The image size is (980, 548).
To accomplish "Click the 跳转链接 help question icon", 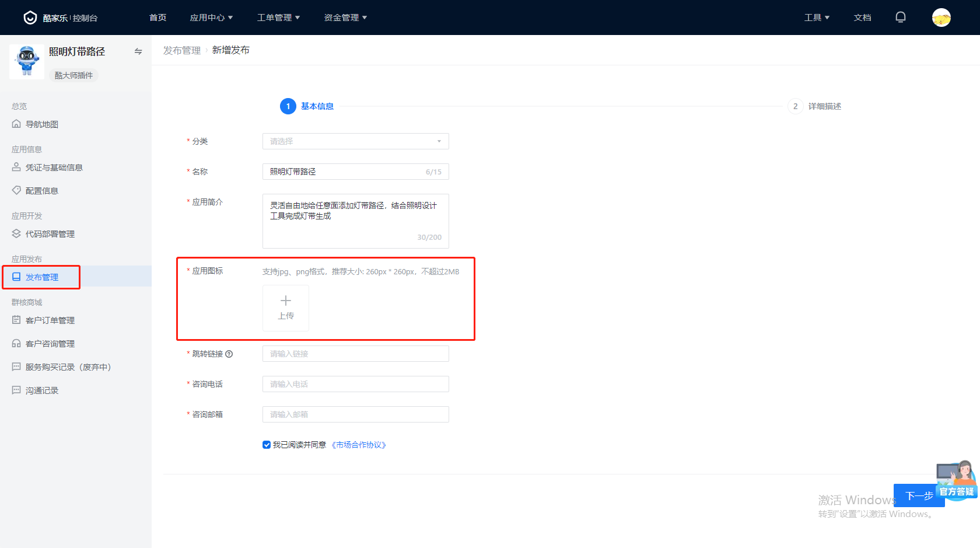I will pyautogui.click(x=229, y=354).
